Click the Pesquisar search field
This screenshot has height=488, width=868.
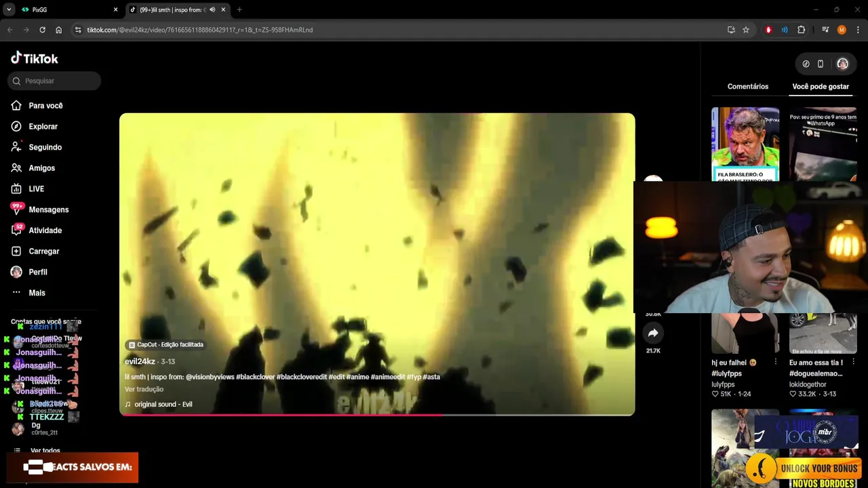(x=54, y=81)
